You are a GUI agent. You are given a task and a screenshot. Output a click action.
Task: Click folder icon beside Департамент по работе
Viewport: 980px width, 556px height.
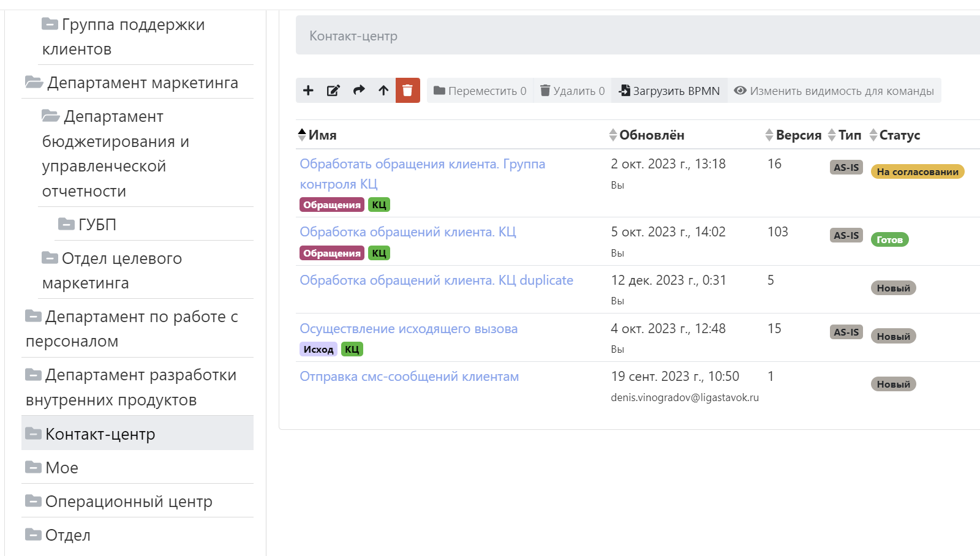click(33, 315)
